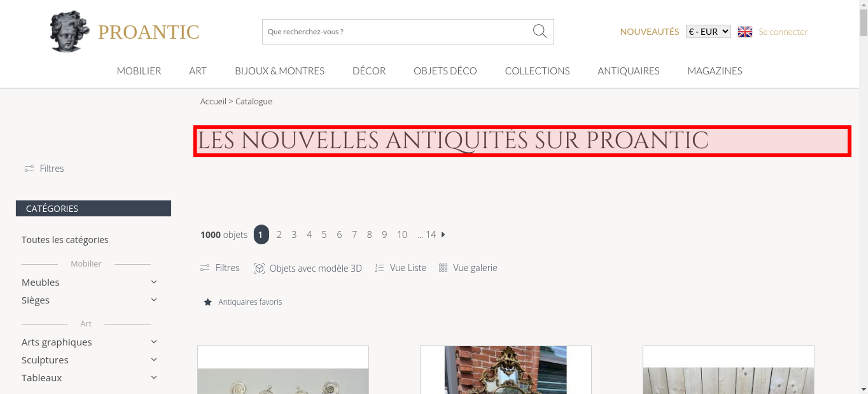The image size is (868, 394).
Task: Click the Antiquaires favoris star icon
Action: (x=208, y=302)
